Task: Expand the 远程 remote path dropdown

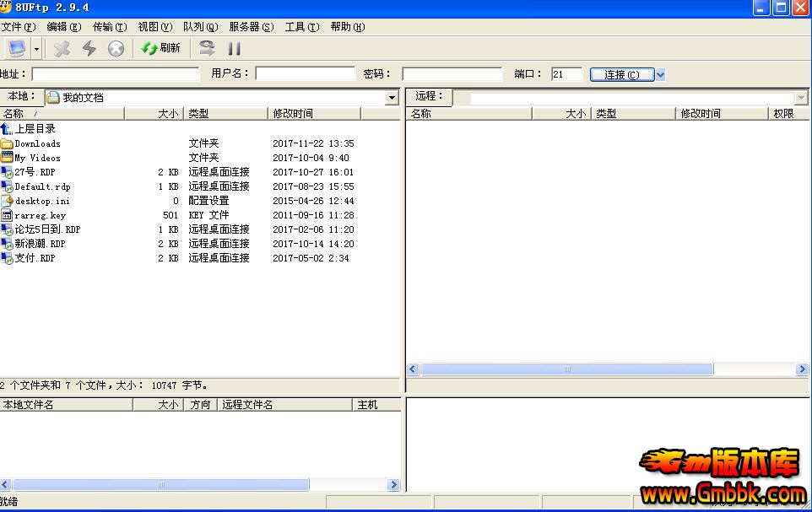Action: [x=801, y=97]
